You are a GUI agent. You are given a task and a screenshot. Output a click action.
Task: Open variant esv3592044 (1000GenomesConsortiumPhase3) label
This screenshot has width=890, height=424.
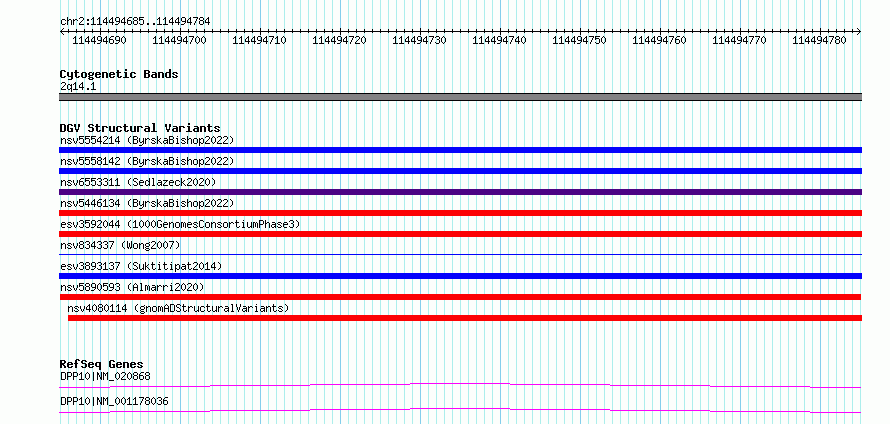point(180,224)
